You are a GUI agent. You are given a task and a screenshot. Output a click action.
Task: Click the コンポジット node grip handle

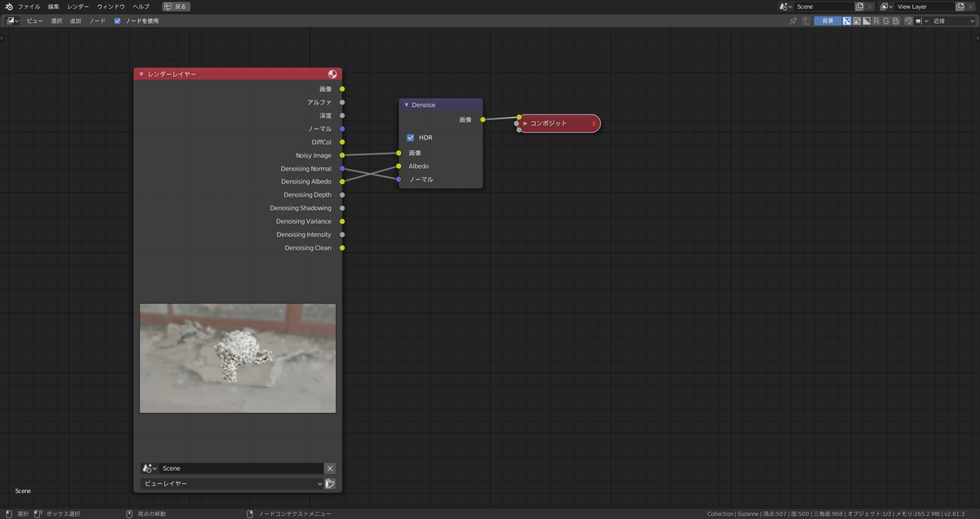point(594,123)
